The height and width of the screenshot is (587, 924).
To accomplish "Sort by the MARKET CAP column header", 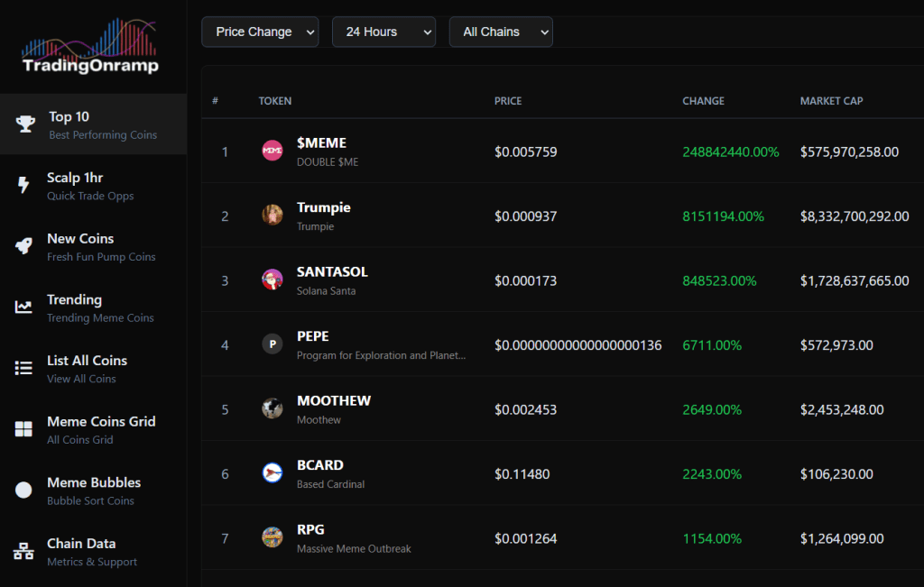I will [x=831, y=101].
